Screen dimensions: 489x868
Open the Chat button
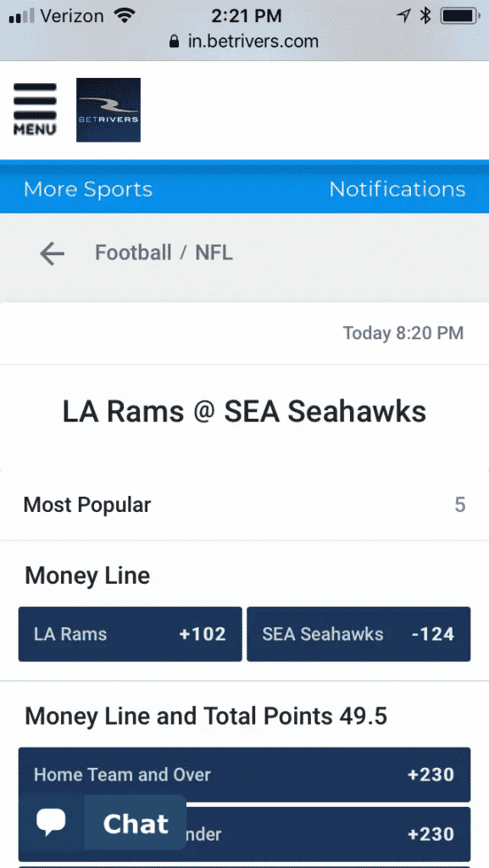pos(134,822)
